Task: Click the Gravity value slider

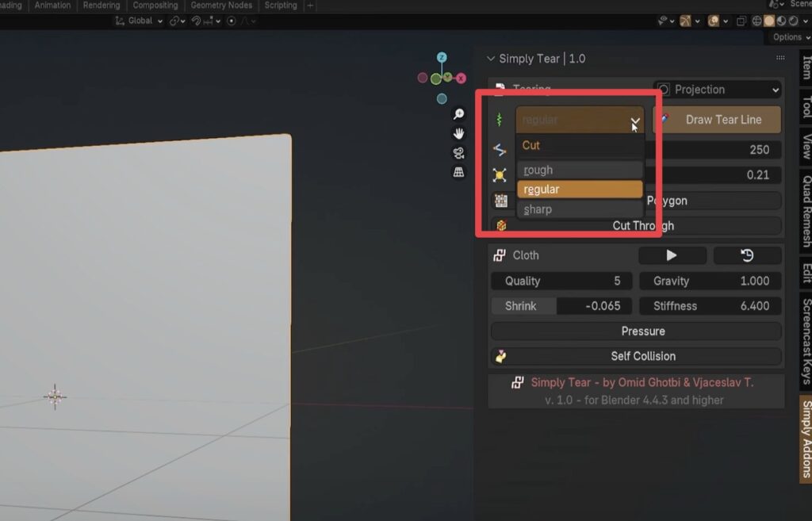Action: [710, 281]
